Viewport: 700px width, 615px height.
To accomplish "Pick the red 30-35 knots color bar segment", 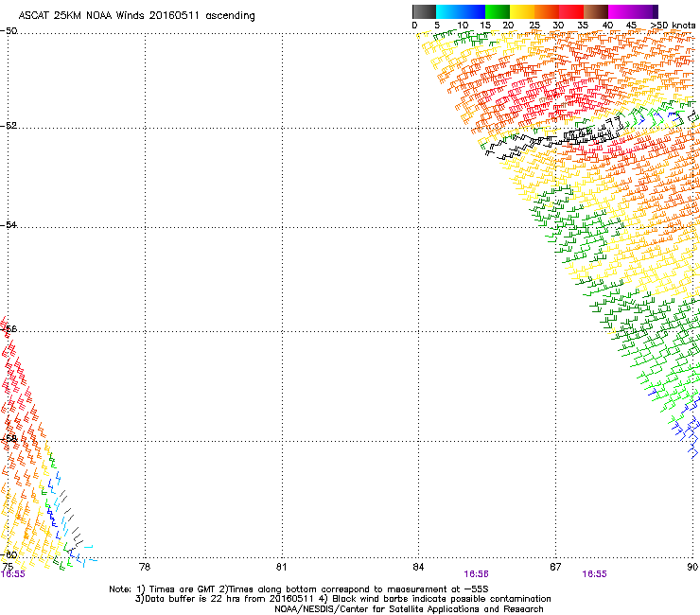I will 571,11.
